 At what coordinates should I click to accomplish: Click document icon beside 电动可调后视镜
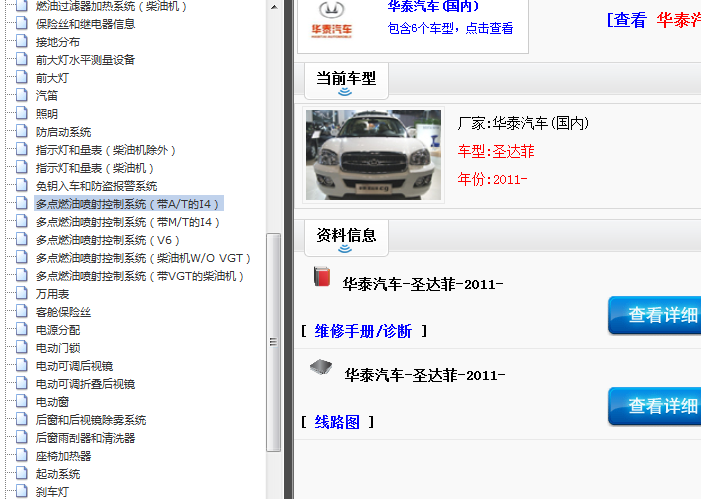point(21,365)
